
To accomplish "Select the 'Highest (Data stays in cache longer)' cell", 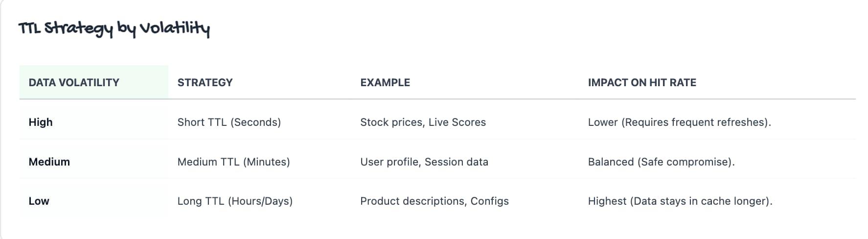I will coord(680,201).
